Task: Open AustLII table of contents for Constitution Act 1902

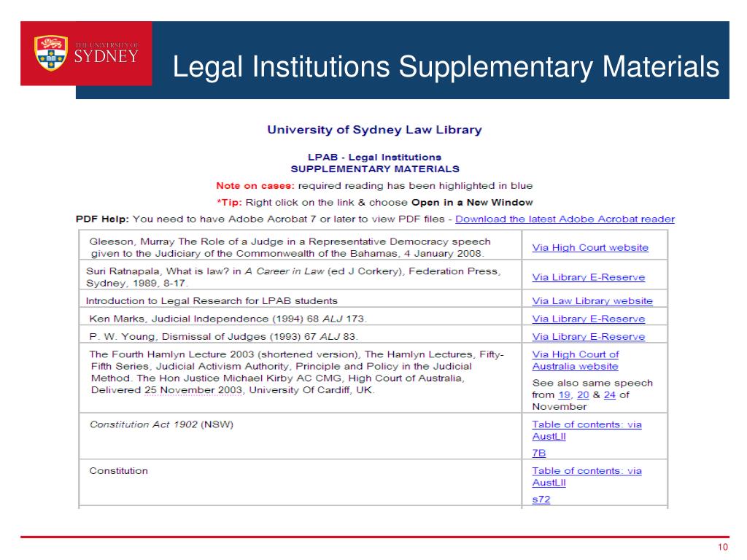Action: [x=587, y=430]
